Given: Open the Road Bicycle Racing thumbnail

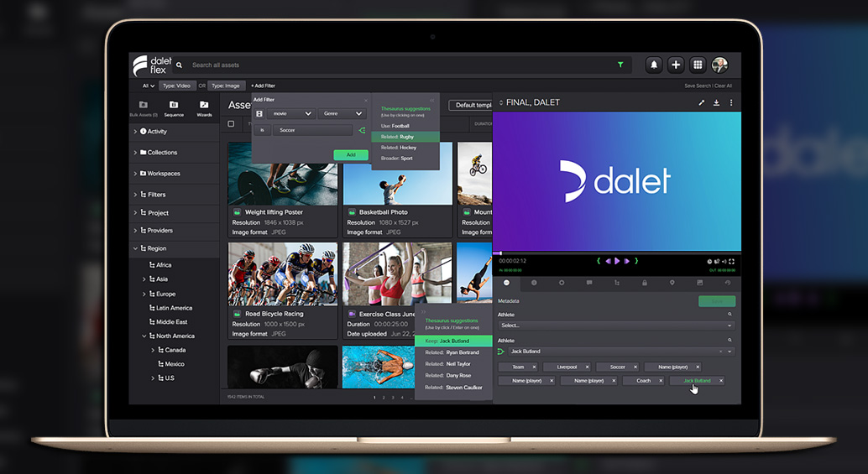Looking at the screenshot, I should pos(283,274).
